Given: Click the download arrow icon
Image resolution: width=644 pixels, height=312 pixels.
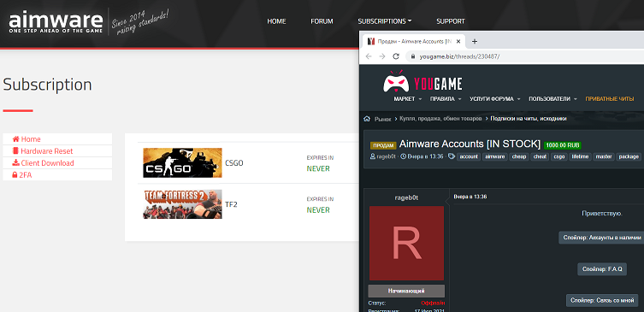Looking at the screenshot, I should point(15,163).
